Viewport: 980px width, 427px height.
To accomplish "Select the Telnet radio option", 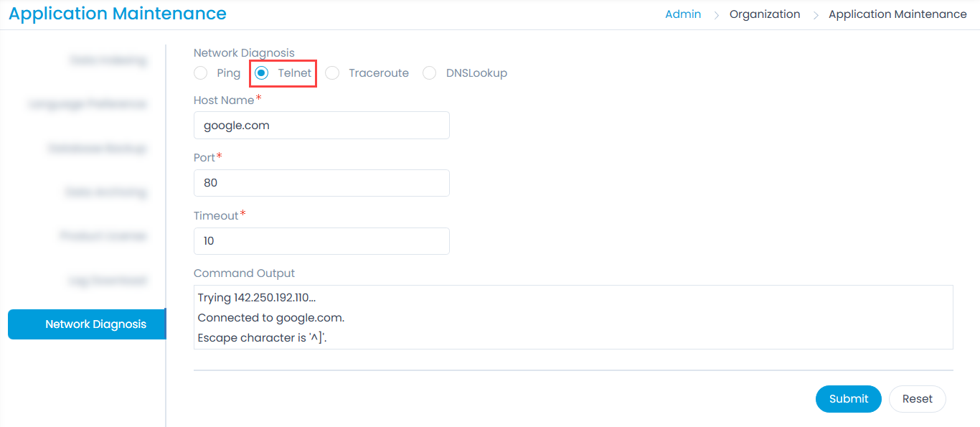I will (x=262, y=73).
